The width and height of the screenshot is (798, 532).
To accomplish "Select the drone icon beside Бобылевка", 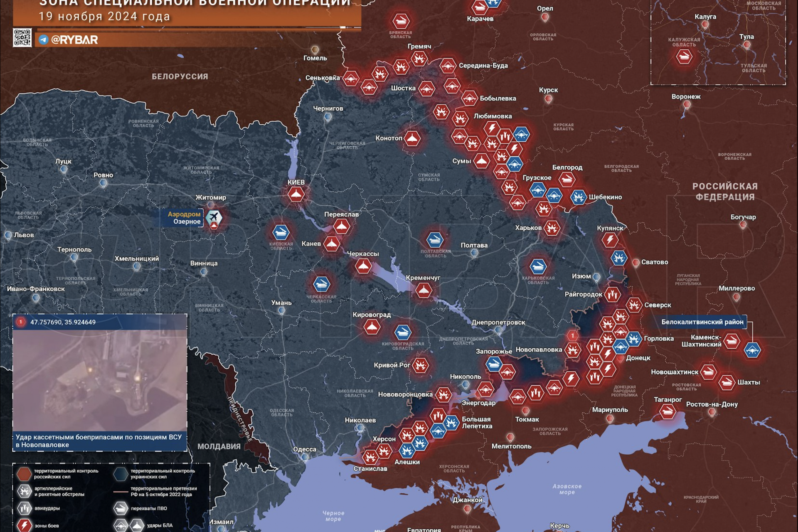I will tap(469, 99).
